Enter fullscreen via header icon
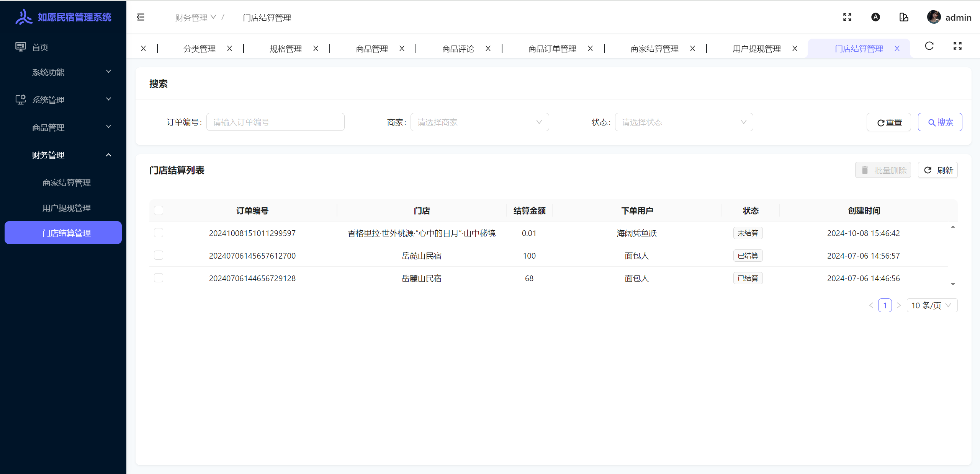 pos(847,17)
